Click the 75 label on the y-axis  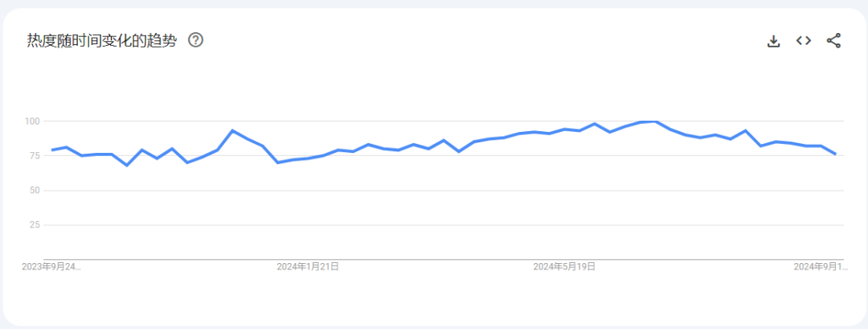[x=34, y=155]
